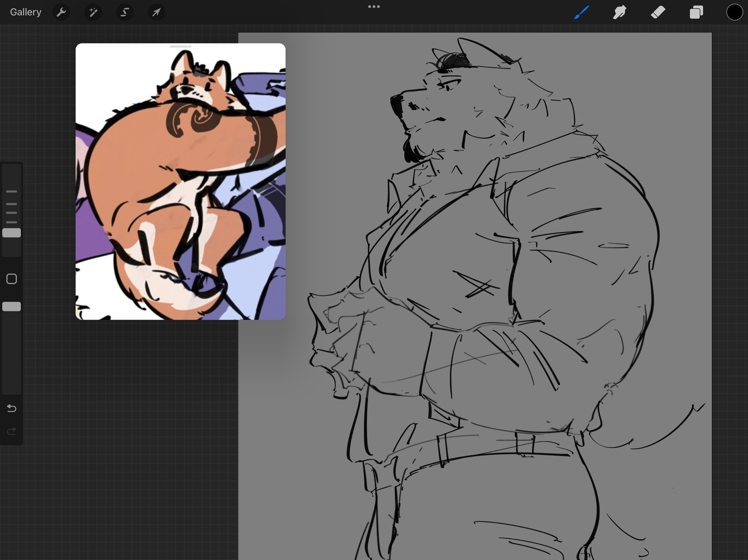Select the Eraser tool
The height and width of the screenshot is (560, 748).
[x=658, y=12]
